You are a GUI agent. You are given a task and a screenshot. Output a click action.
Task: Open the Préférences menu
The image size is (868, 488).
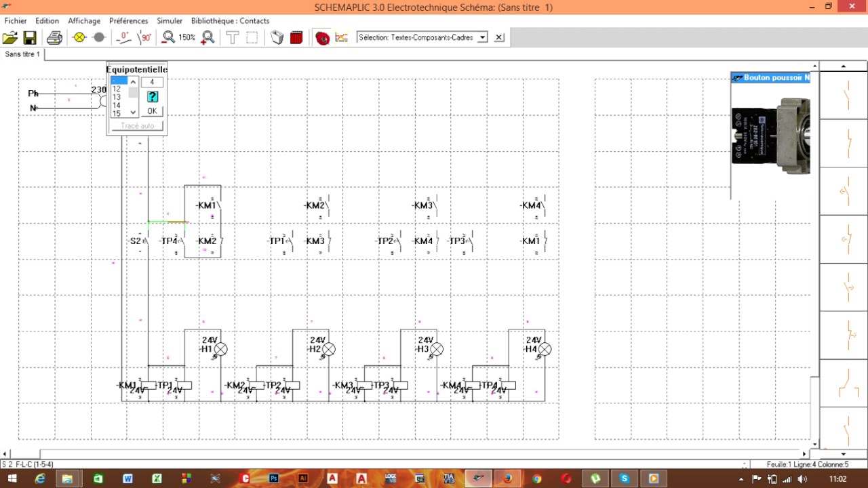[129, 21]
